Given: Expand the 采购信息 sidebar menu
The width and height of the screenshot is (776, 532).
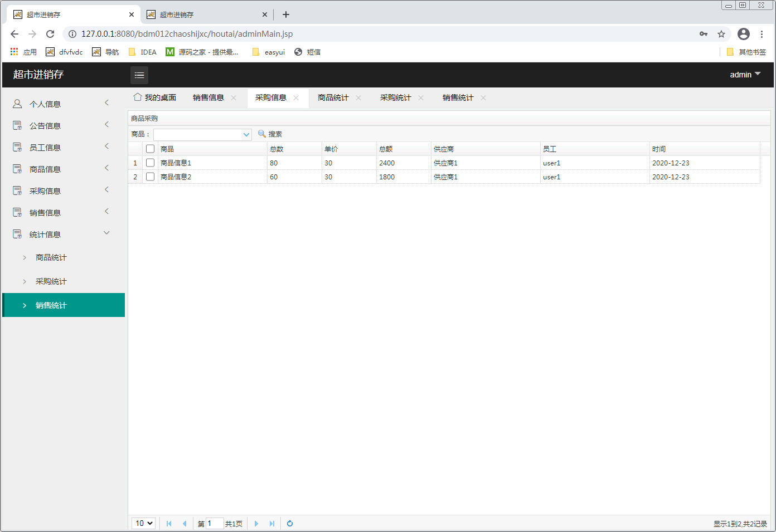Looking at the screenshot, I should point(64,191).
